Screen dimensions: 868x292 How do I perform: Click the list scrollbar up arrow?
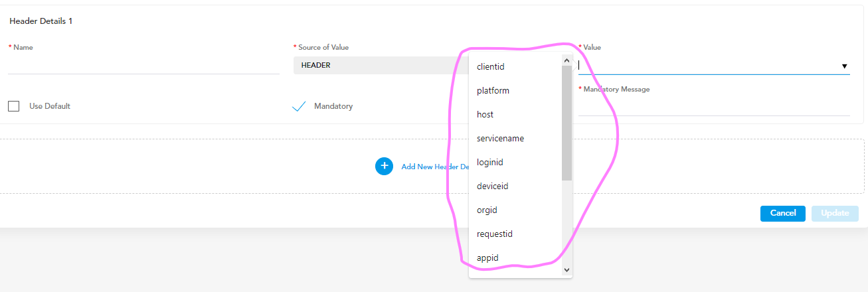[566, 60]
